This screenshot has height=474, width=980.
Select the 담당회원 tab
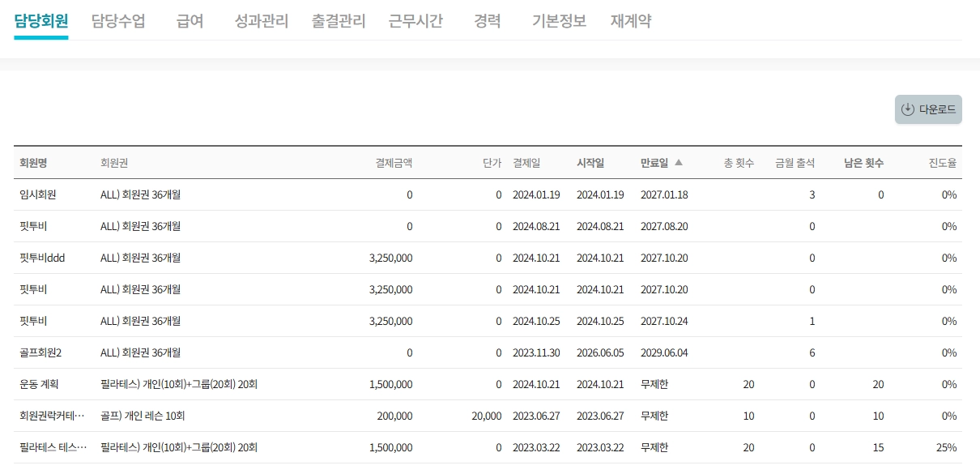coord(41,21)
